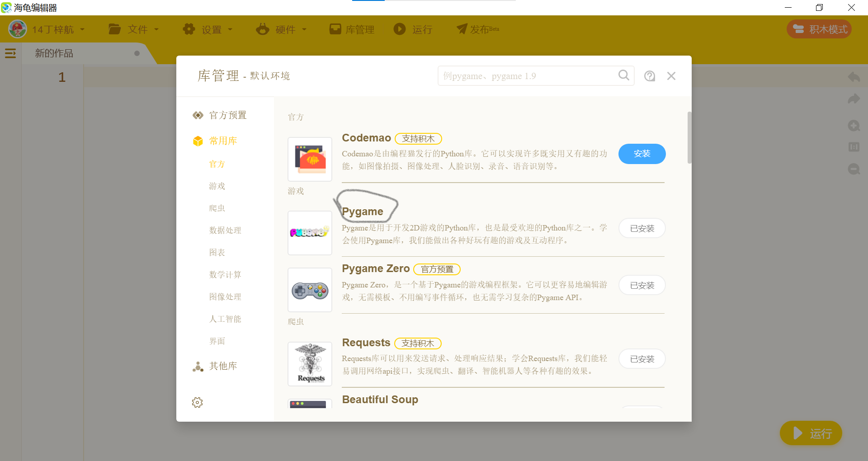868x461 pixels.
Task: Click 运行 in the top toolbar
Action: point(413,29)
